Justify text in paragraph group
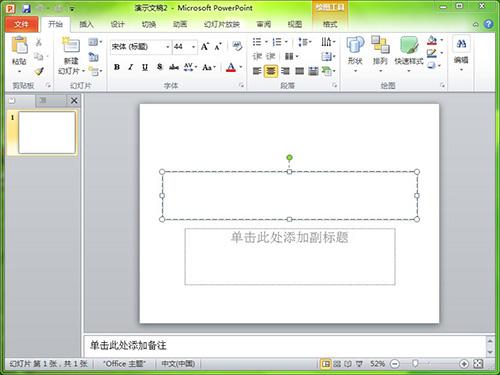This screenshot has width=500, height=375. pyautogui.click(x=299, y=71)
